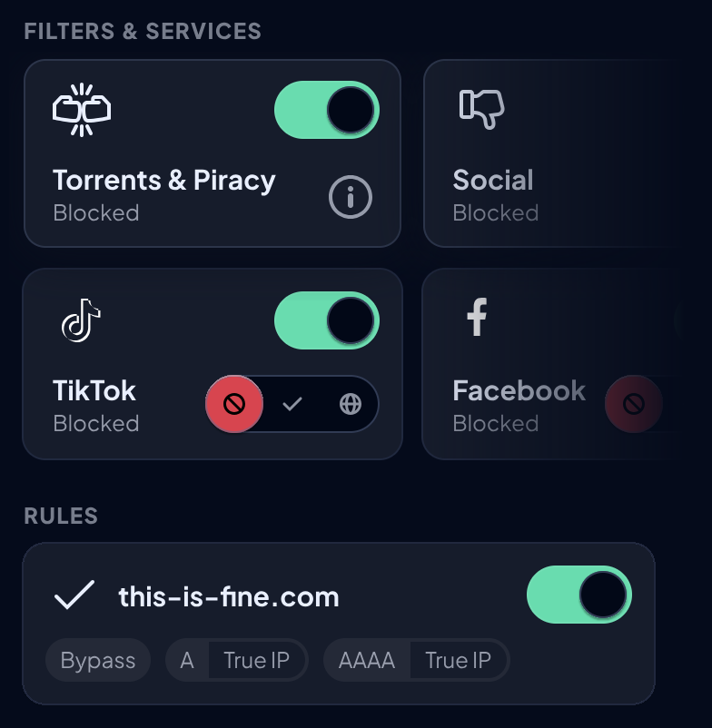Click the Facebook logo icon
712x728 pixels.
click(x=477, y=319)
